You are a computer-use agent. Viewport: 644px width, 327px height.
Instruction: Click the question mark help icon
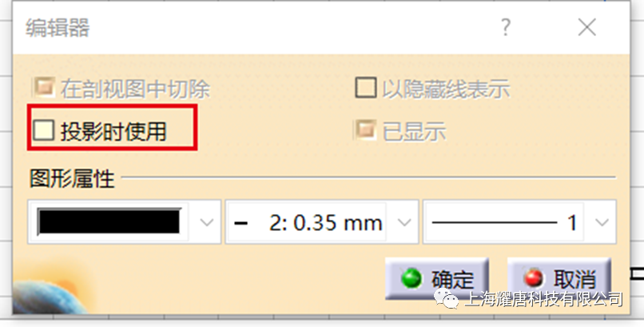(x=506, y=27)
